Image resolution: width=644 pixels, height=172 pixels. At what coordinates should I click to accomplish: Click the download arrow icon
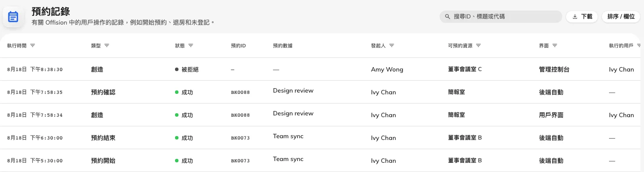click(574, 17)
